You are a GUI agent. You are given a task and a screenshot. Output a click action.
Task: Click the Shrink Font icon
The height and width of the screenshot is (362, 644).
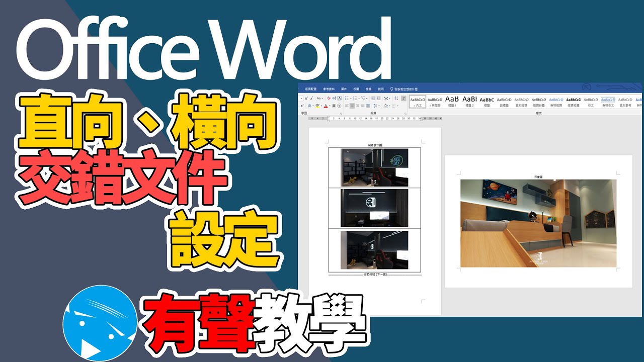[311, 98]
